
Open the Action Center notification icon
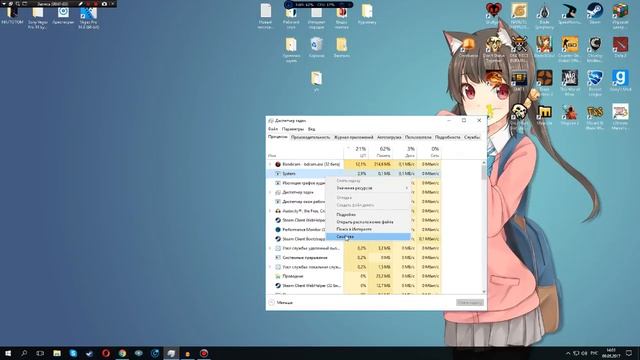tap(629, 353)
